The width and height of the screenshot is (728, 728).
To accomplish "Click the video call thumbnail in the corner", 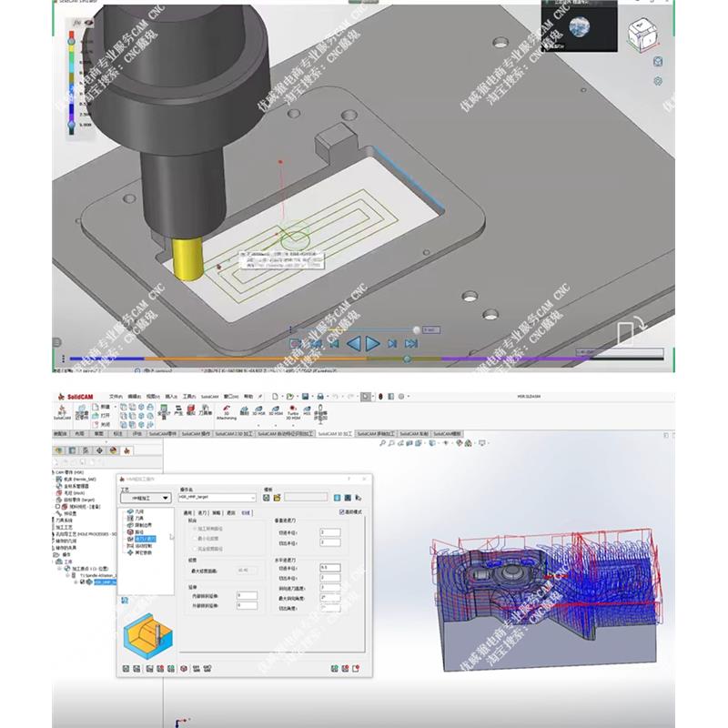I will (579, 26).
